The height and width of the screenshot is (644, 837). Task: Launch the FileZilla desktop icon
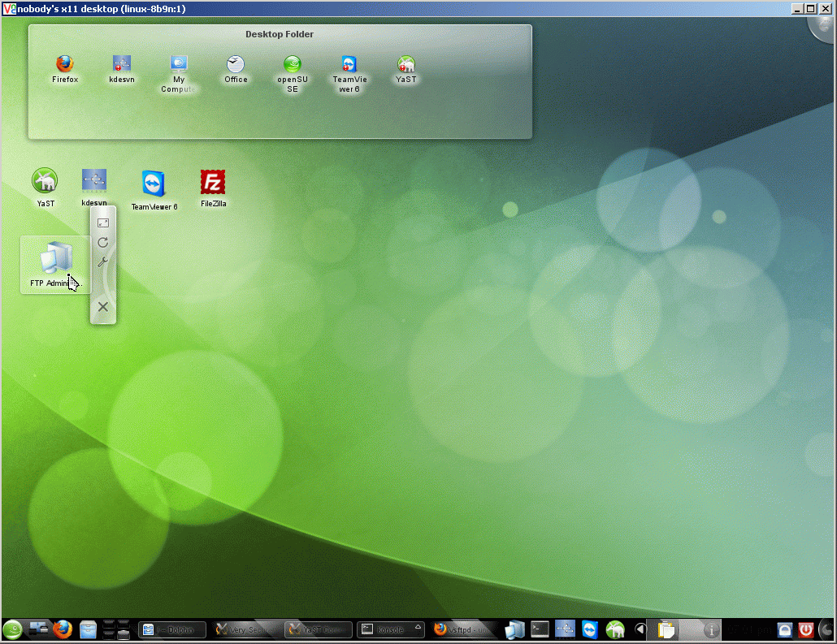tap(213, 188)
